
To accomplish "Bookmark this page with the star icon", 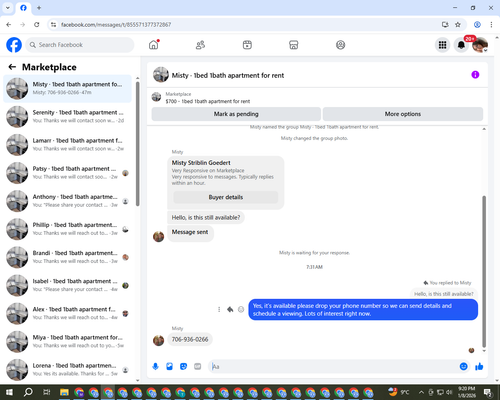I will [458, 25].
